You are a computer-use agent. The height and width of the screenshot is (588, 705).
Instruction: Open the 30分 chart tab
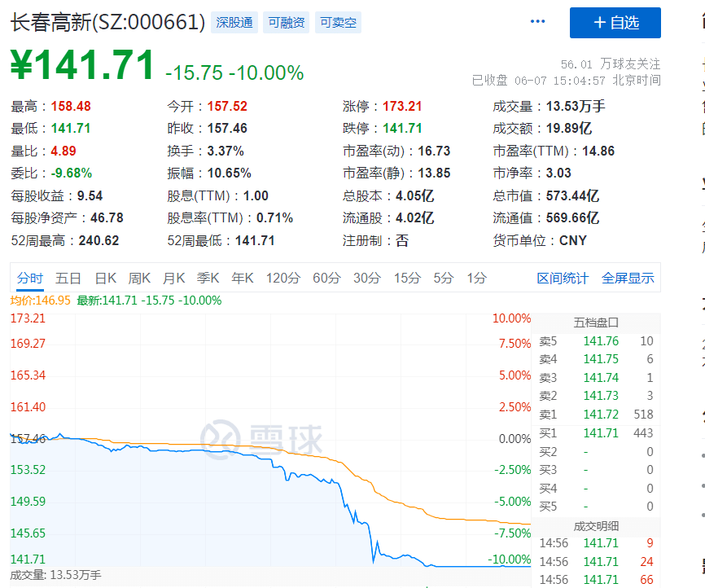[x=367, y=278]
